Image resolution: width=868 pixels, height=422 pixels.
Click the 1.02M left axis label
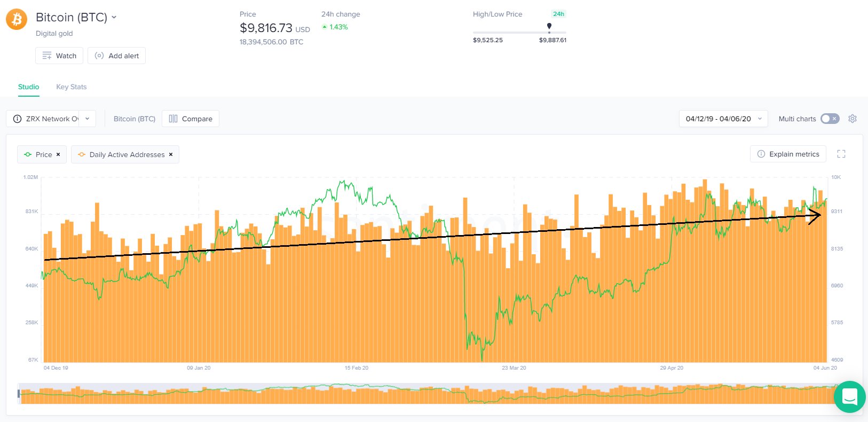click(x=30, y=177)
